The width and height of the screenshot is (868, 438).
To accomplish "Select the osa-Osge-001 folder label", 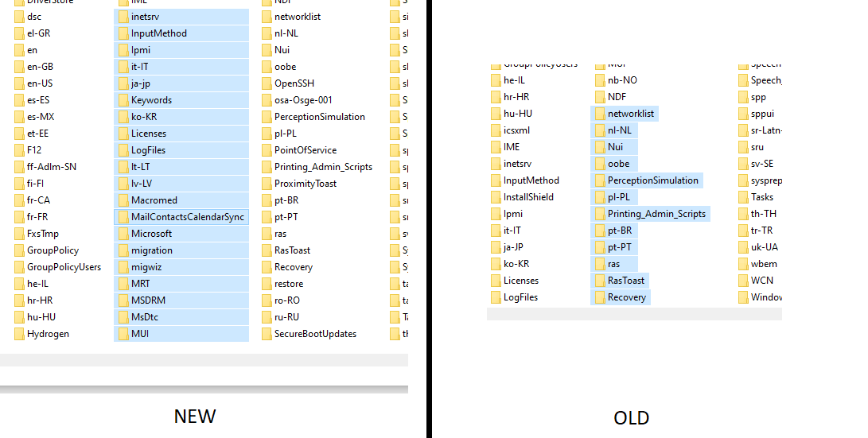I will [303, 100].
